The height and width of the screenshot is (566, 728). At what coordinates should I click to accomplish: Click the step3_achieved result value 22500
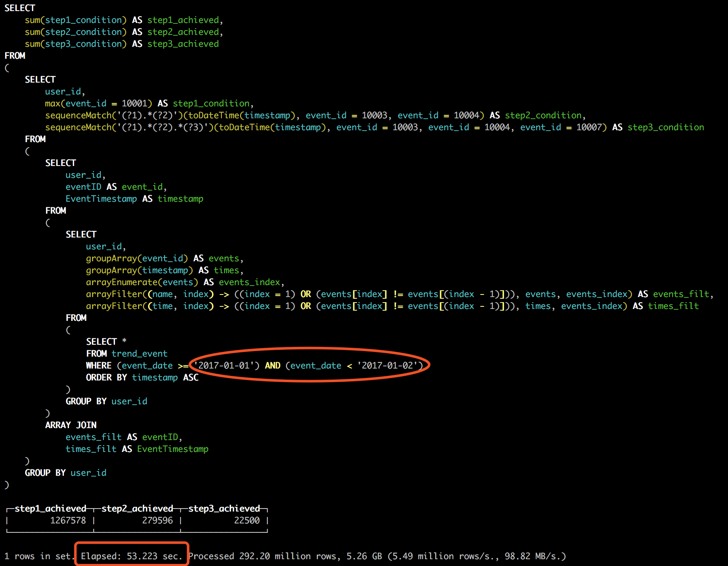[x=246, y=520]
